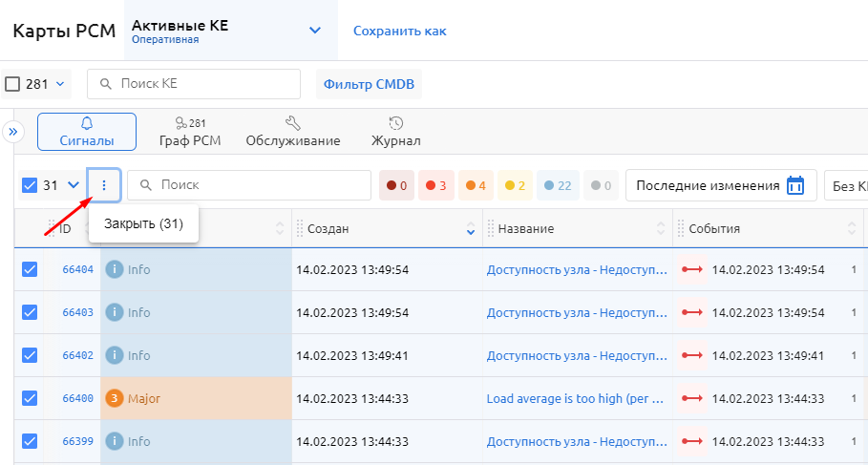The width and height of the screenshot is (868, 465).
Task: Click the Сохранить как link
Action: [x=399, y=31]
